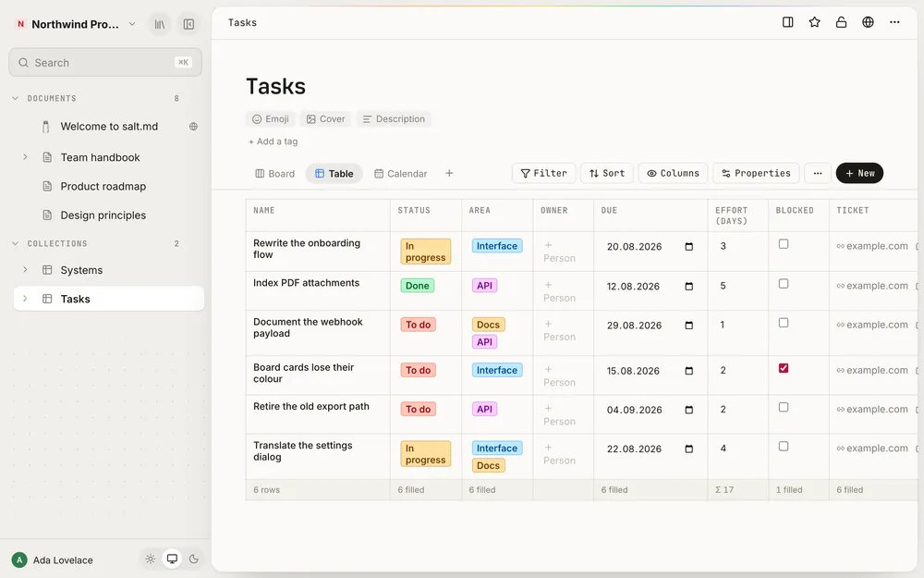Open the library icon beside workspace name
Screen dimensions: 924x578
click(160, 24)
